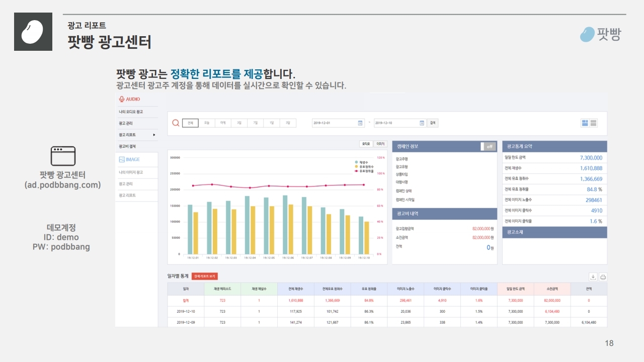Click the bean logo at top left
Image resolution: width=644 pixels, height=362 pixels.
(33, 32)
